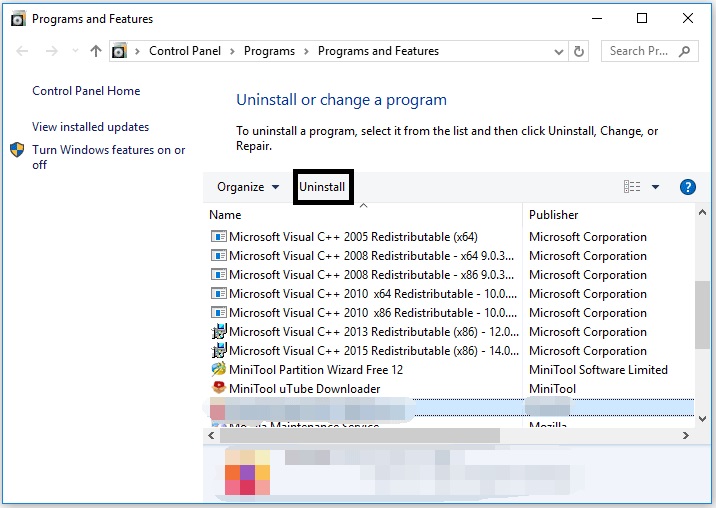The image size is (716, 508).
Task: Go up one folder level arrow
Action: (95, 51)
